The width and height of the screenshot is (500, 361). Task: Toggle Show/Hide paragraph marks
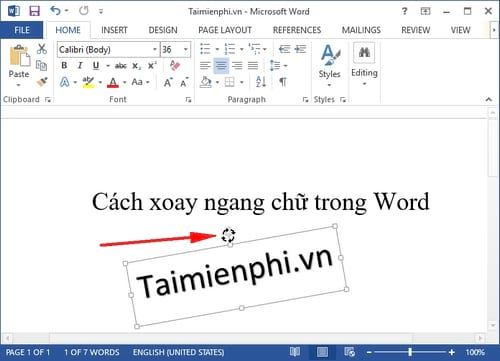(x=283, y=82)
